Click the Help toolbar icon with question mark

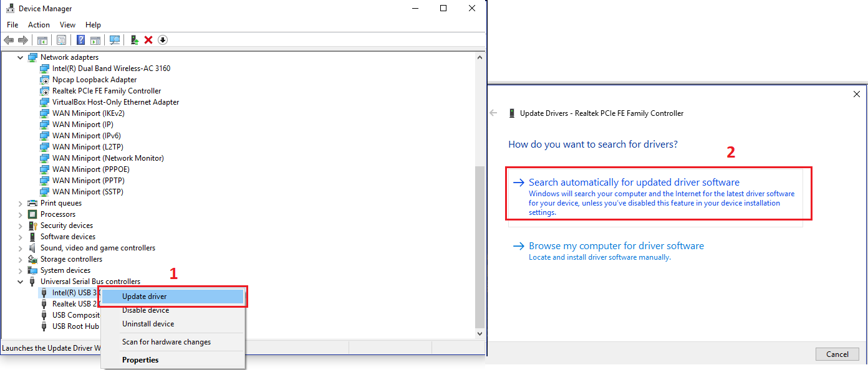tap(80, 40)
